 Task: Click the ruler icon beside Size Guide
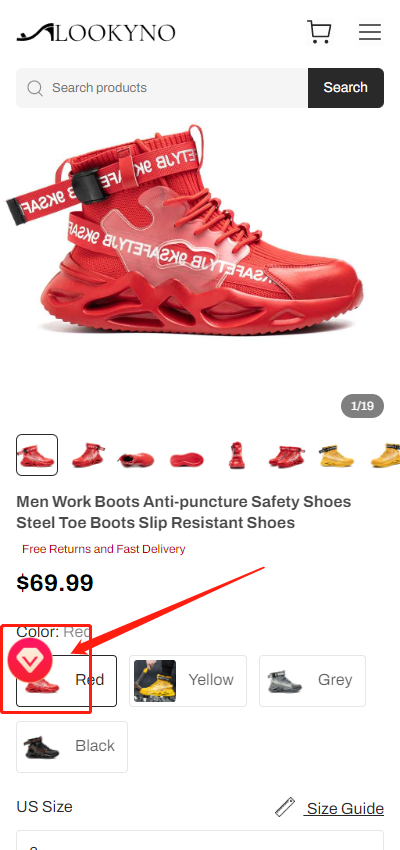285,807
